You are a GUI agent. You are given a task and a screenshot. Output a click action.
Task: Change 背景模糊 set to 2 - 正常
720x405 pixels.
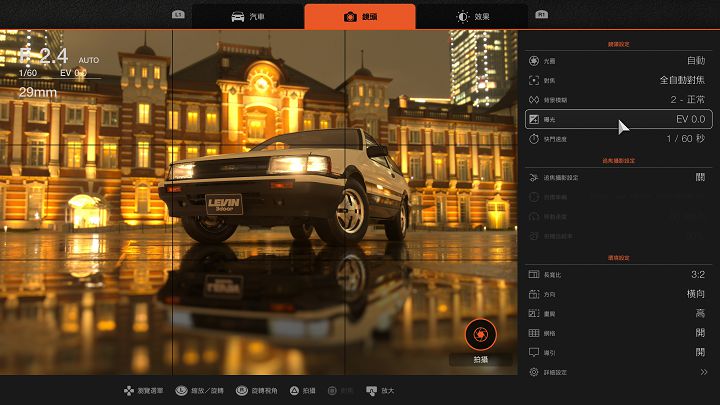[x=619, y=100]
